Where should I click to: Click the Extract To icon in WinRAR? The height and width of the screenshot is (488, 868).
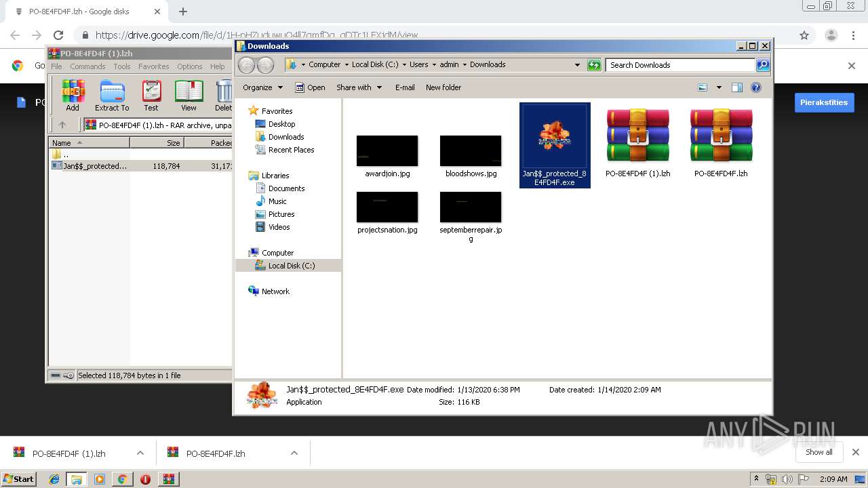tap(112, 96)
